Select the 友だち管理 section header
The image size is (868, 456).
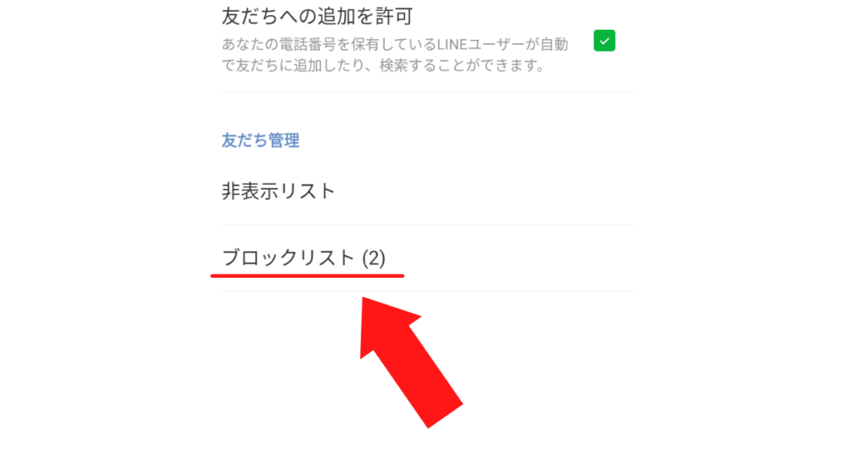260,141
